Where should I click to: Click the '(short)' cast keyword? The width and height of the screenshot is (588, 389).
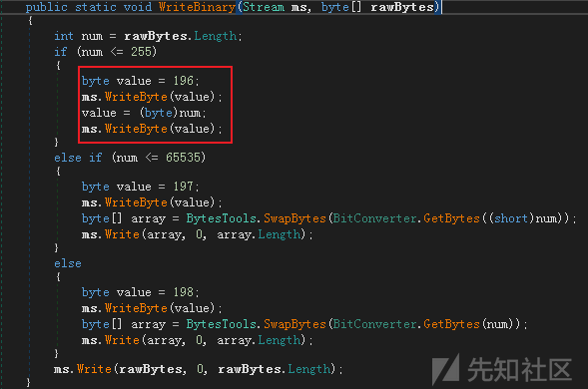[x=511, y=218]
